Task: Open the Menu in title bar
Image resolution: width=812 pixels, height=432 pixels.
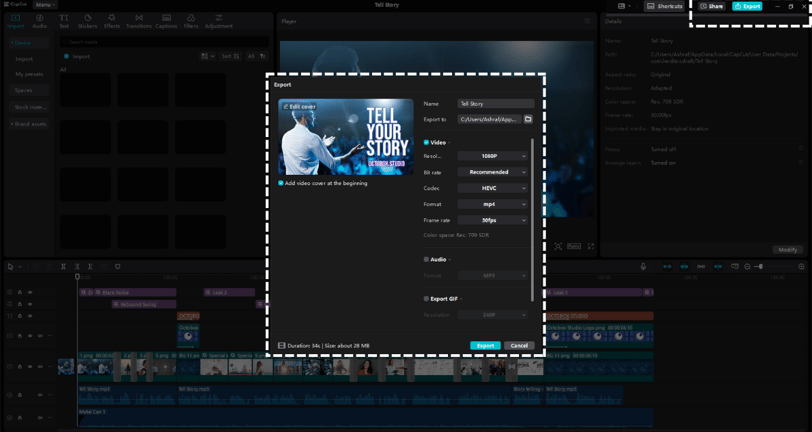Action: [x=45, y=5]
